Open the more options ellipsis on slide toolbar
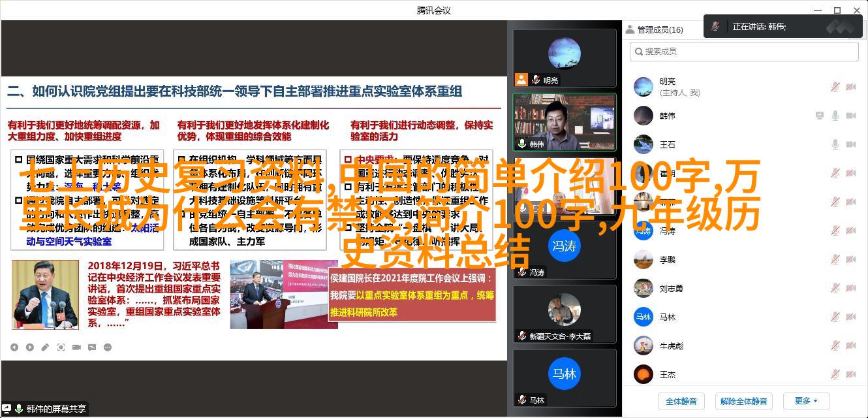 pyautogui.click(x=108, y=347)
